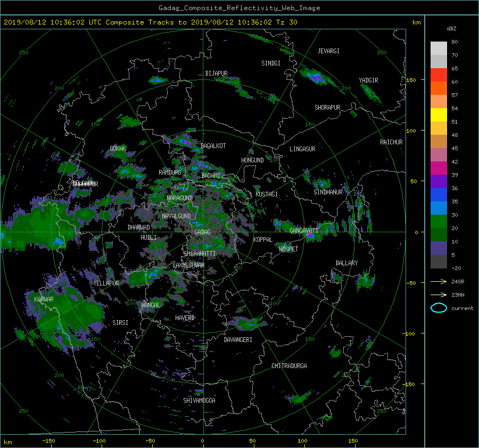Click the yellow 24SR arrow legend icon
The height and width of the screenshot is (448, 479).
click(x=439, y=282)
